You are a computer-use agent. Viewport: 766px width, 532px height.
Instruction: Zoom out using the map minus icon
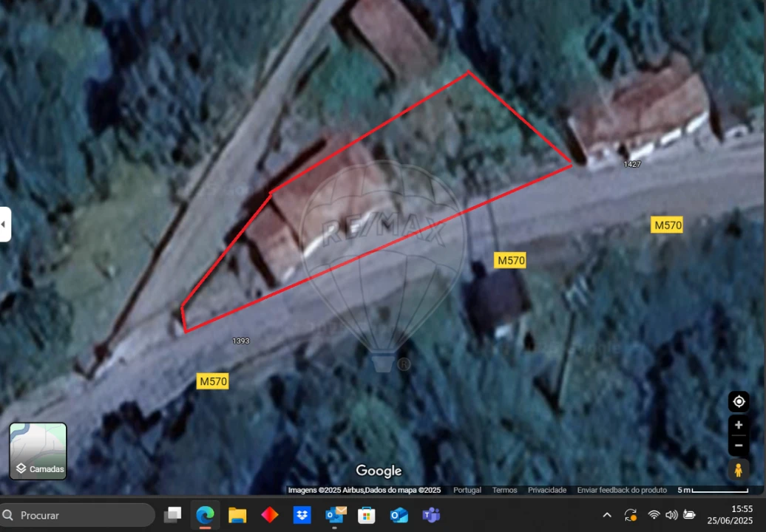739,446
